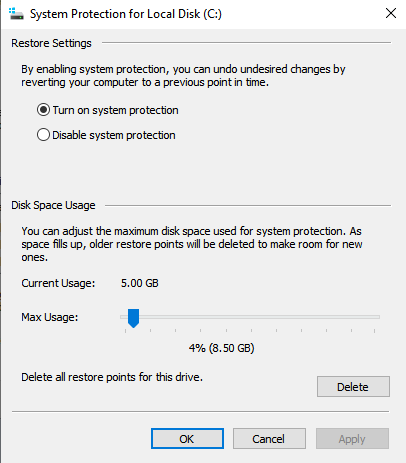Click the blue Max Usage slider thumb

click(x=133, y=318)
